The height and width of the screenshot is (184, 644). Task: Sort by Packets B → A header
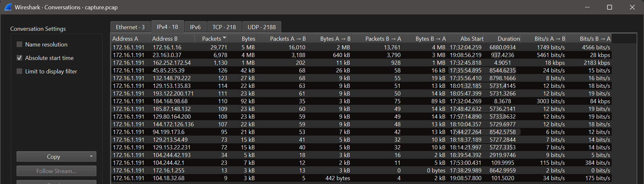coord(376,38)
